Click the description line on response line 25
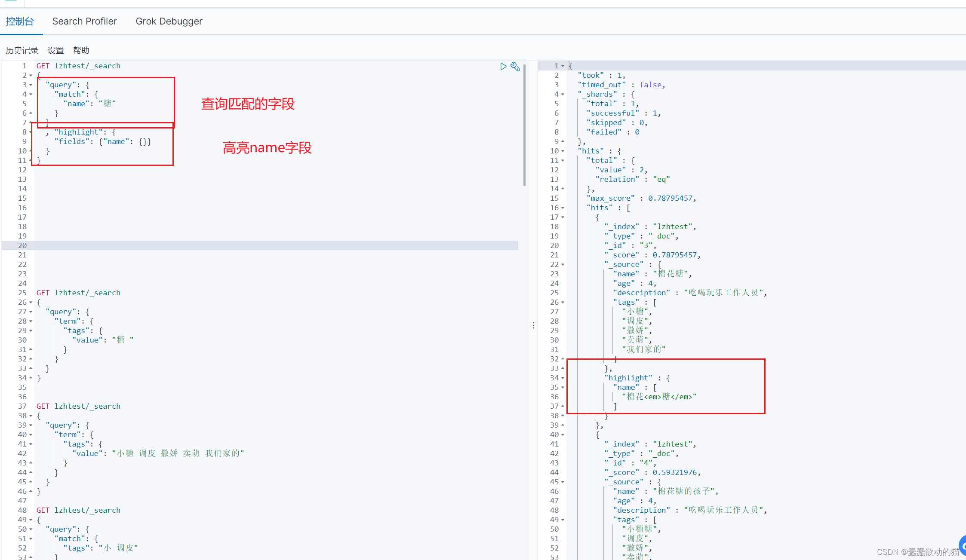Viewport: 966px width, 560px height. click(x=690, y=293)
